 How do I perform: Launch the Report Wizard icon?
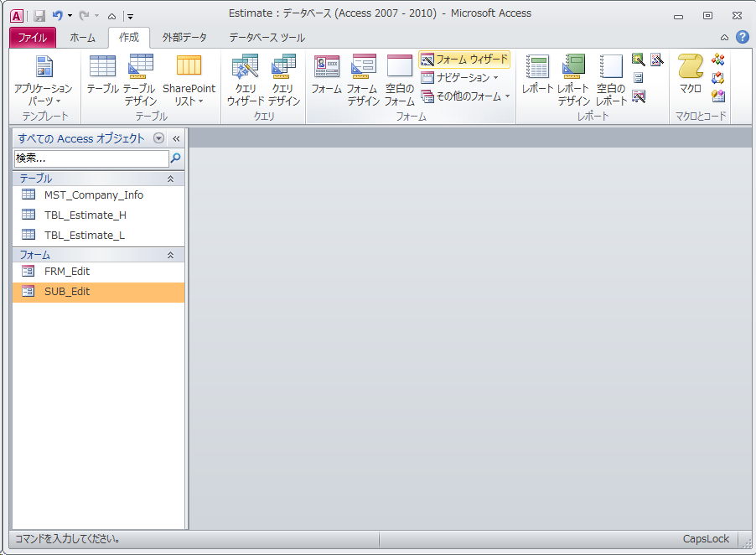click(x=639, y=60)
